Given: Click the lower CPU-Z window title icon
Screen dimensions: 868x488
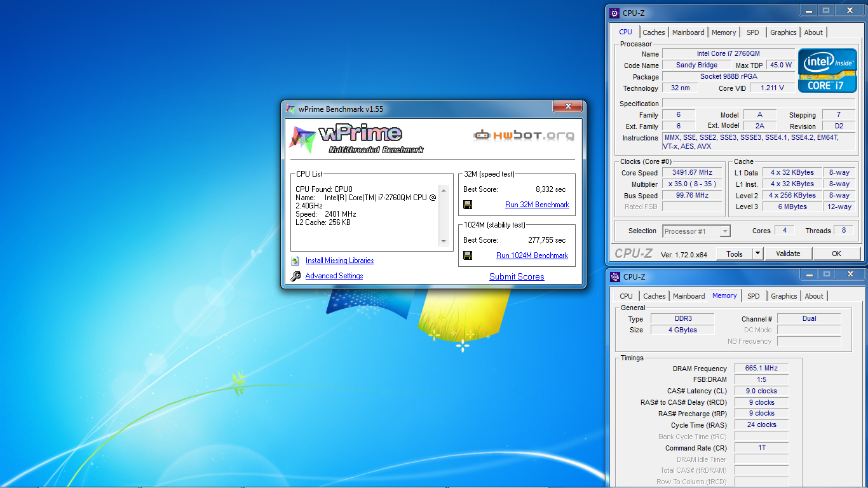Looking at the screenshot, I should click(x=615, y=276).
